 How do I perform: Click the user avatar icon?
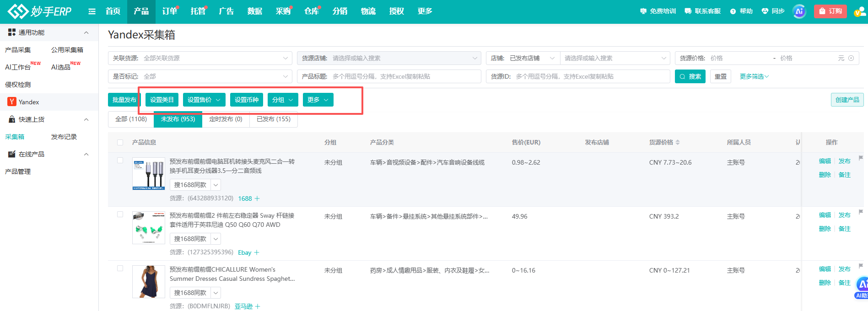[861, 11]
